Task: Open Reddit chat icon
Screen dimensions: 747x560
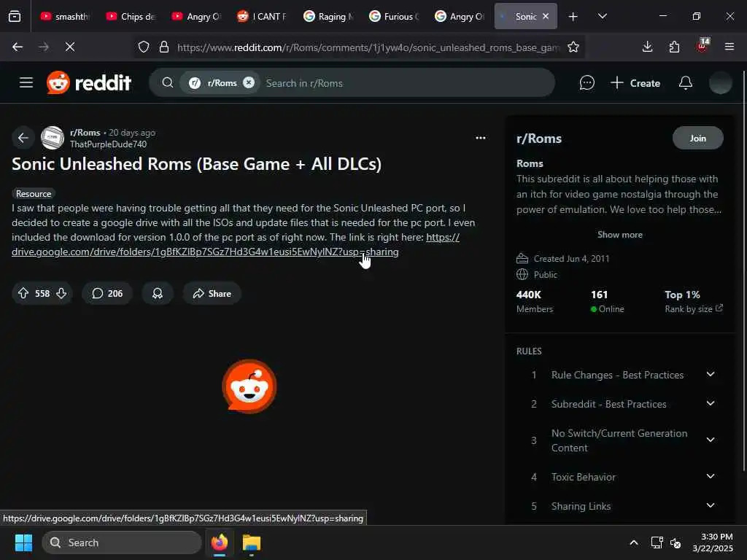Action: click(587, 83)
